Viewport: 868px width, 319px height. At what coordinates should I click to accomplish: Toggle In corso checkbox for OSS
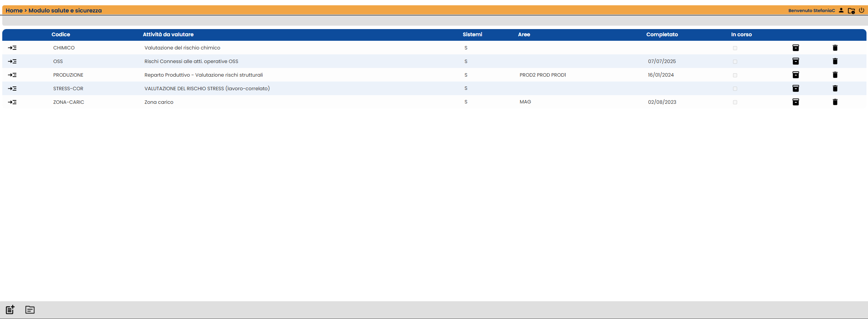tap(735, 62)
